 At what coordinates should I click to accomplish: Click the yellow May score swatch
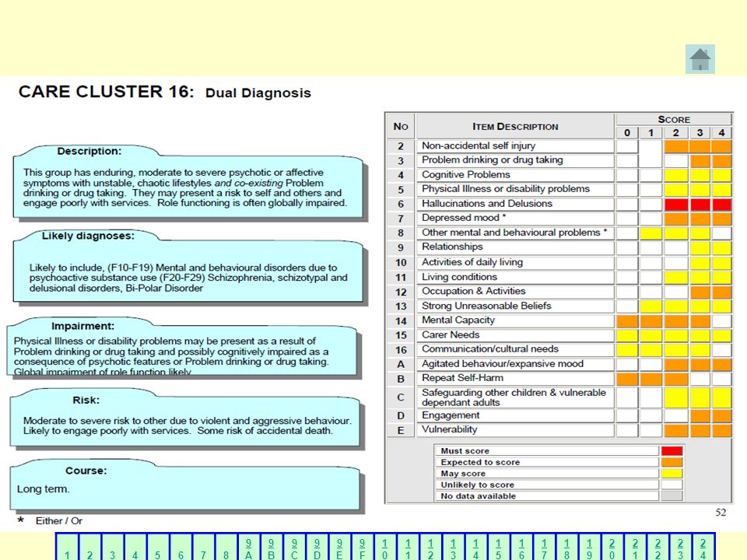coord(672,474)
